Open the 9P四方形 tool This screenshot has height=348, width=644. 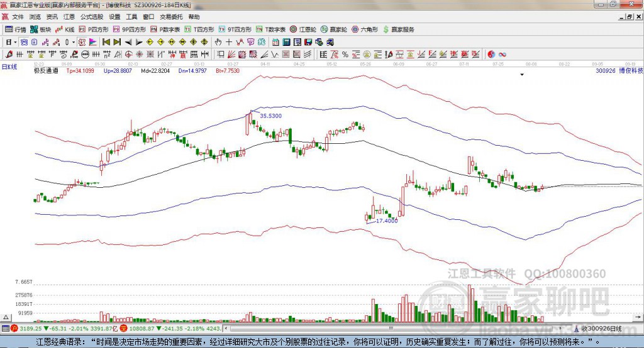(x=130, y=30)
